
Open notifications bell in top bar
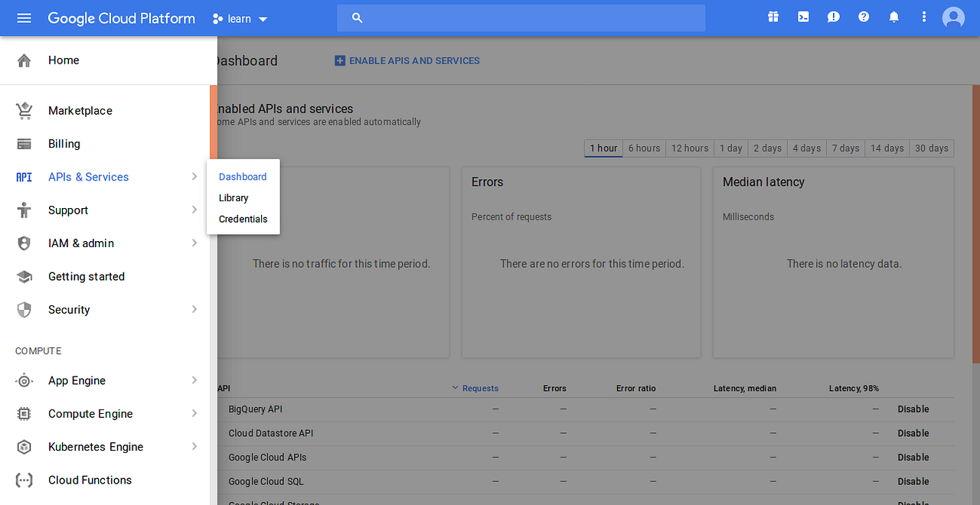click(893, 16)
